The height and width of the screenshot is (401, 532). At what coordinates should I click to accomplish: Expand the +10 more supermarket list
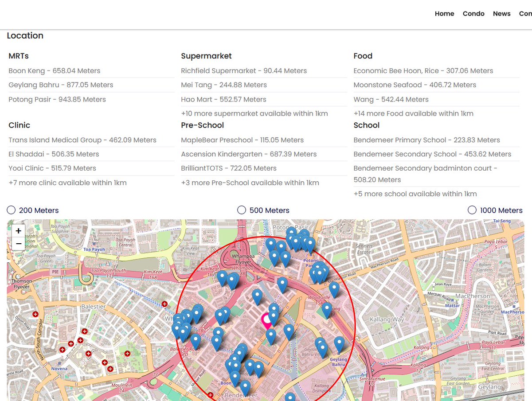point(254,113)
